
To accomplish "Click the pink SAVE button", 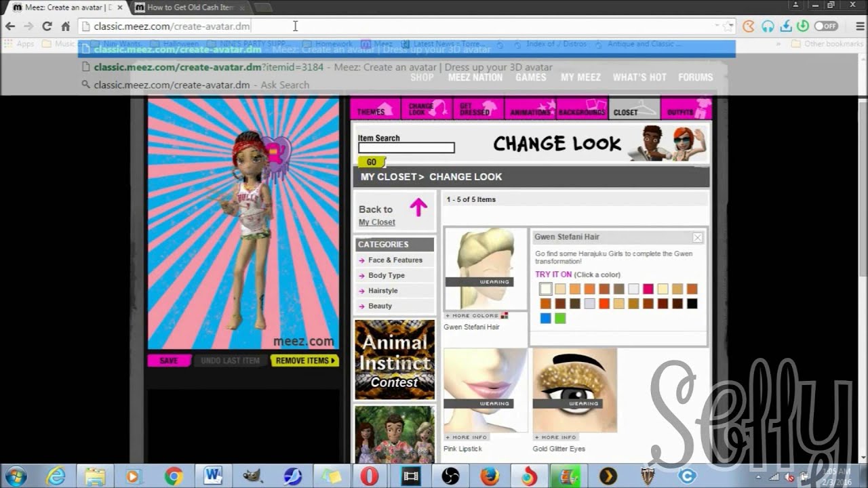I will click(168, 361).
